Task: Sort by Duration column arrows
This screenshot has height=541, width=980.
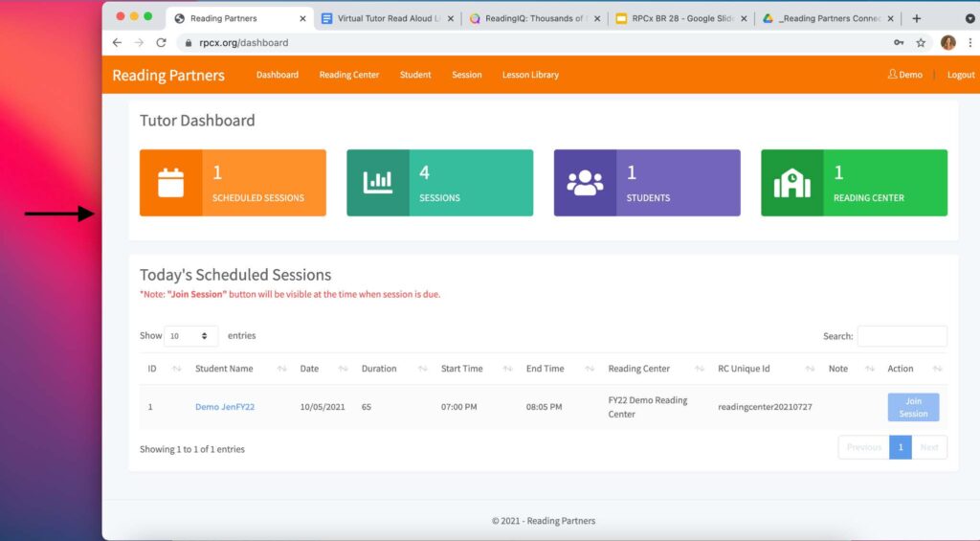Action: coord(422,369)
